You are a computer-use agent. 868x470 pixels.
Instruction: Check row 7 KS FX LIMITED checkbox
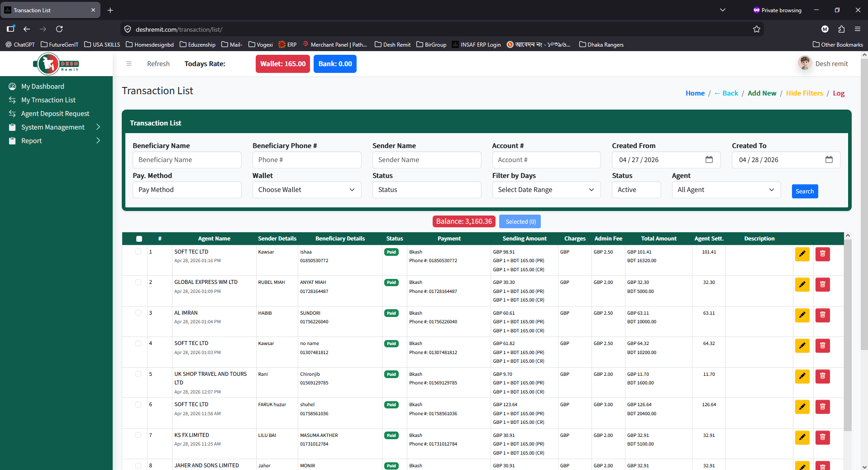pos(138,435)
